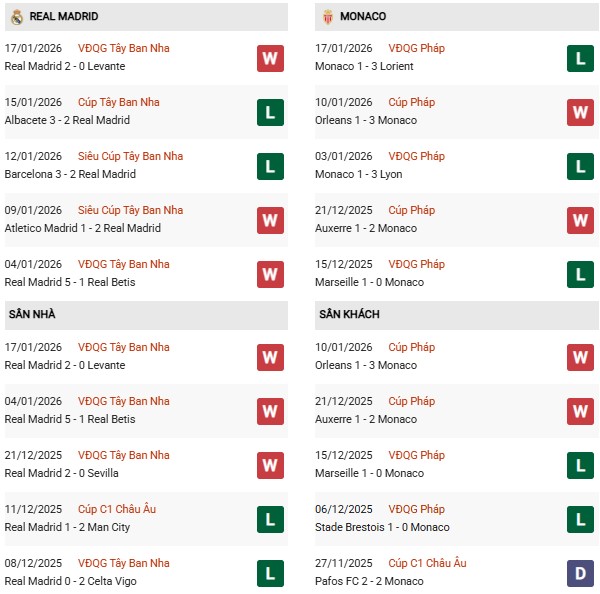Click L badge for Stade Brestois 1 - 0 Monaco
Image resolution: width=600 pixels, height=594 pixels.
tap(580, 519)
